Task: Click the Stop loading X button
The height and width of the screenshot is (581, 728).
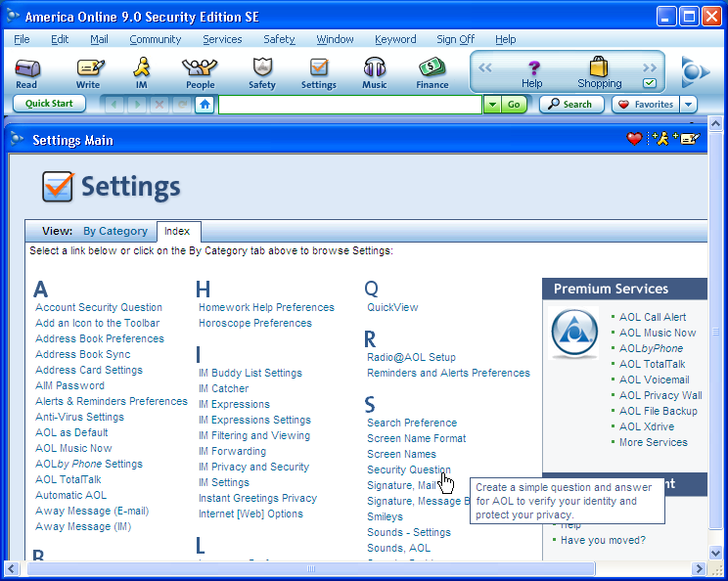Action: tap(159, 105)
